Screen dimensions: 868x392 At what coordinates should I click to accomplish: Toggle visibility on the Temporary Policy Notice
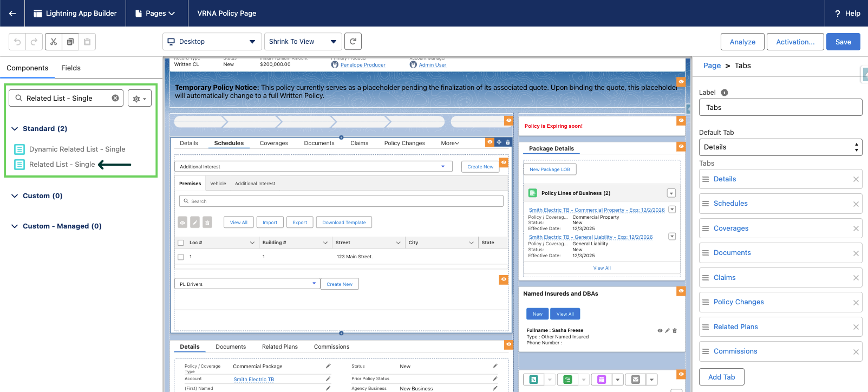681,81
